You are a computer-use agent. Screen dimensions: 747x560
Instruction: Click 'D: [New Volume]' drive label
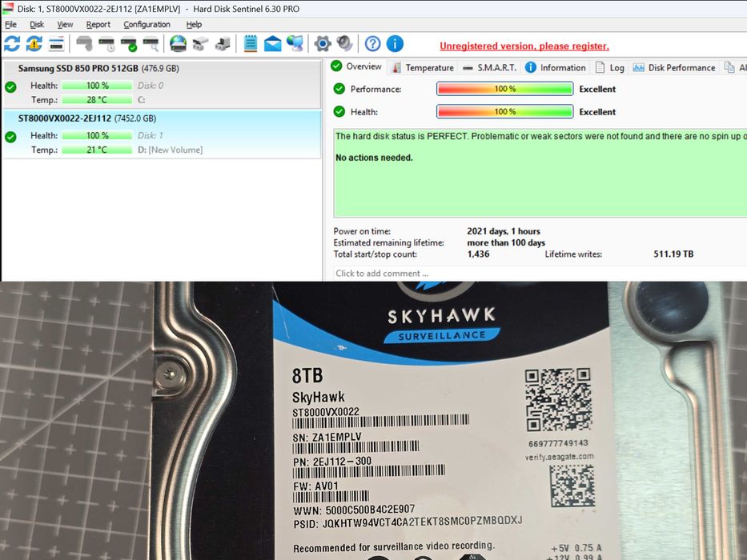coord(170,150)
